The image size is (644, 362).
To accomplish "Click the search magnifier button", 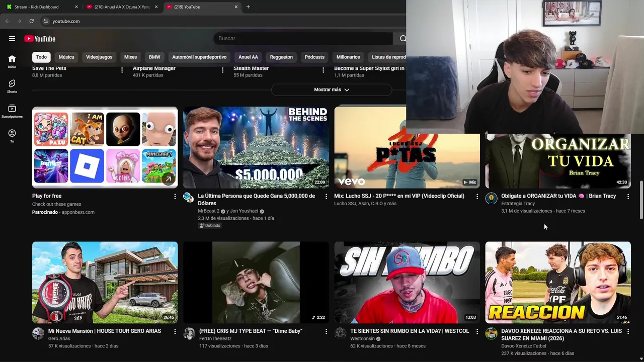I will pos(403,39).
